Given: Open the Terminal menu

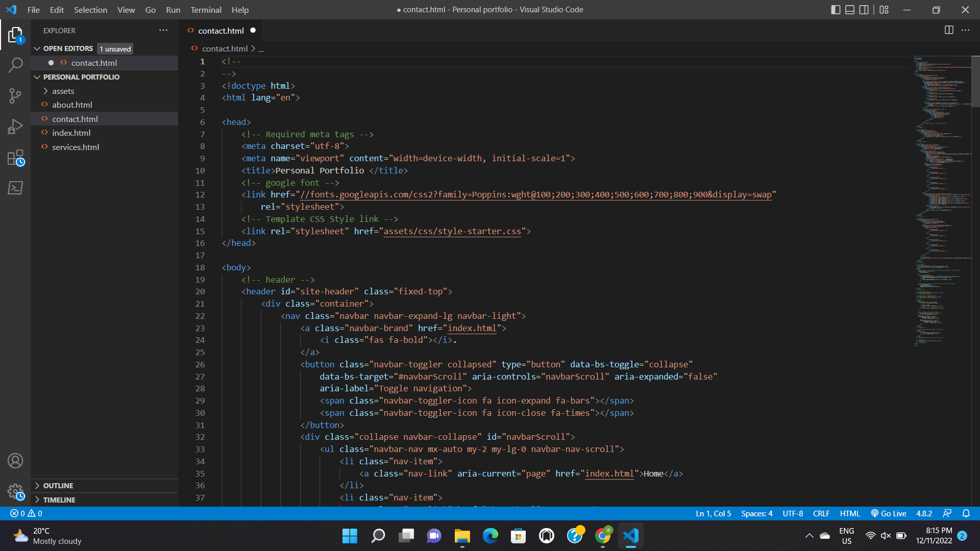Looking at the screenshot, I should (206, 10).
